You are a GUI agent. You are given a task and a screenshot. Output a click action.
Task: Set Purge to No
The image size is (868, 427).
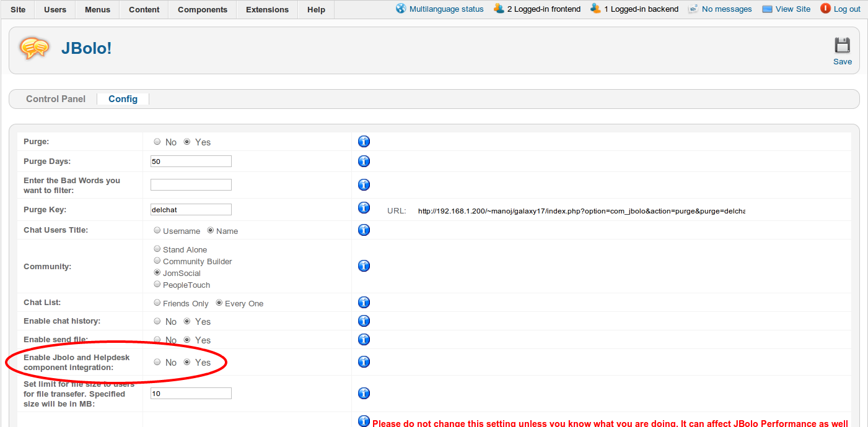tap(157, 141)
